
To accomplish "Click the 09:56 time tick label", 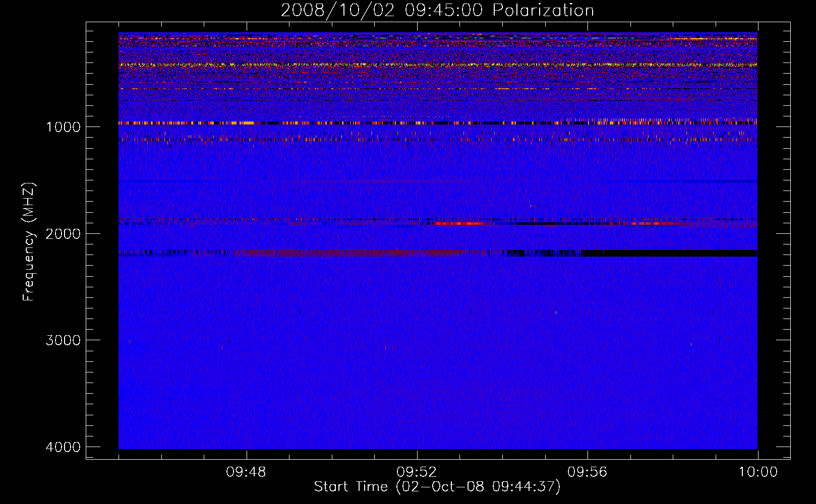I will coord(588,472).
